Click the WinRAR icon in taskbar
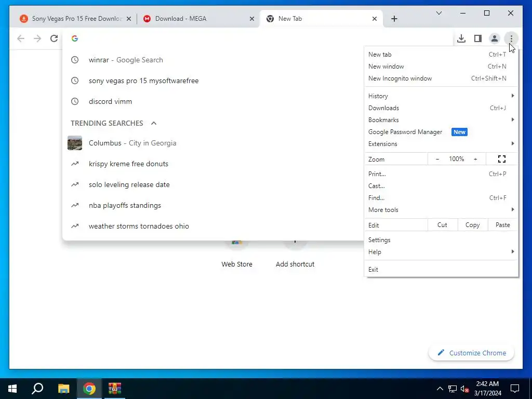 (115, 389)
